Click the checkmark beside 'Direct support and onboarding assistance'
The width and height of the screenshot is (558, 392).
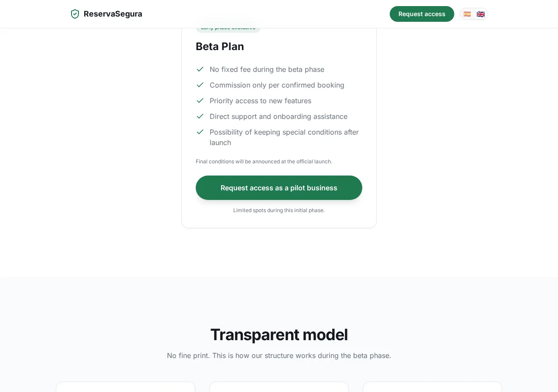pos(200,116)
